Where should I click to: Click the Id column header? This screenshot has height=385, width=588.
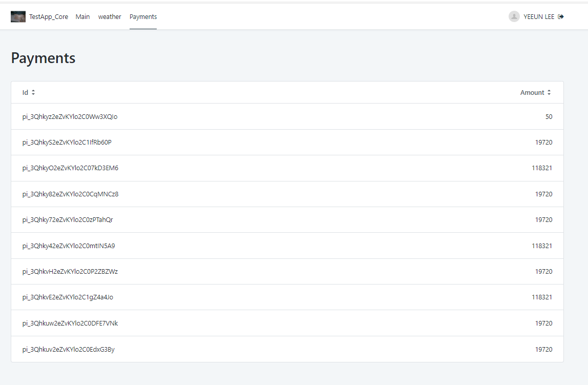25,92
